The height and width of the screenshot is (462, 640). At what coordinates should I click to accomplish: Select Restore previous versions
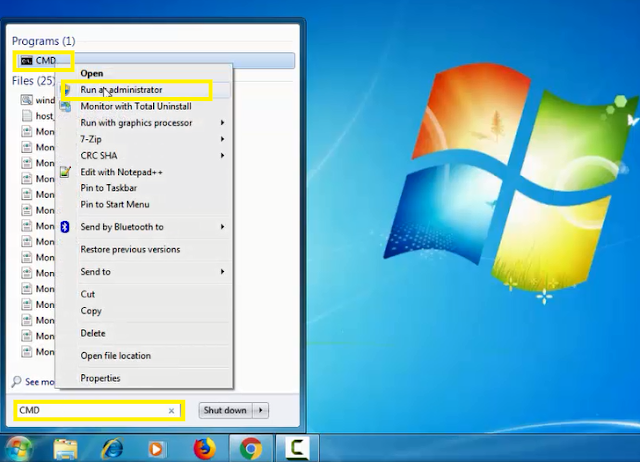coord(130,249)
